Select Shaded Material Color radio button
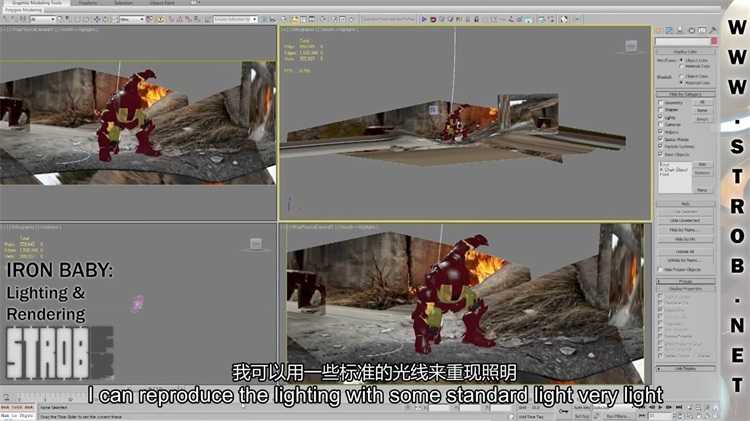750x421 pixels. click(682, 82)
